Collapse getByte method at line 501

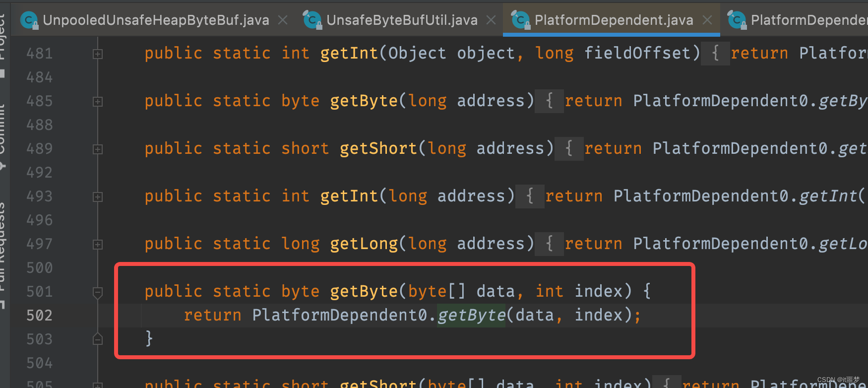point(98,292)
